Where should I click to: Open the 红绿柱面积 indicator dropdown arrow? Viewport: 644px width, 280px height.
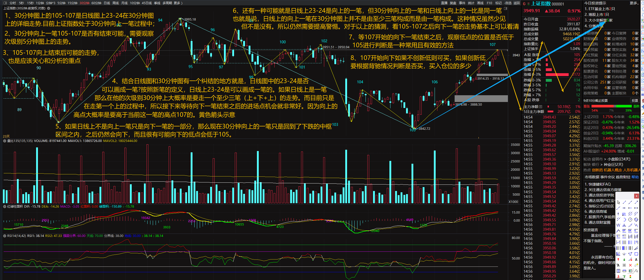click(4, 207)
